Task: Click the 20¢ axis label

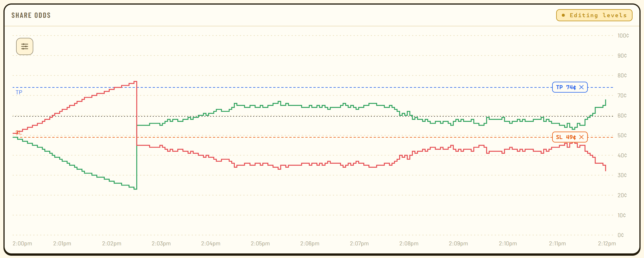Action: [x=622, y=195]
